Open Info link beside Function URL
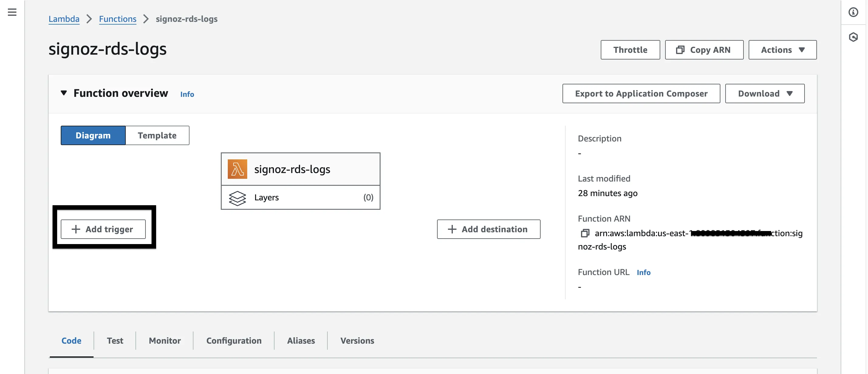The height and width of the screenshot is (374, 868). 644,273
